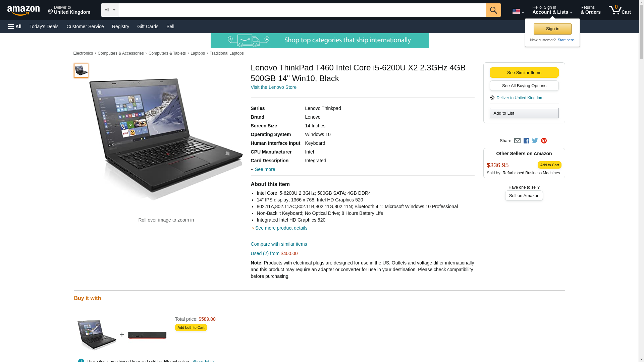Click Add both to Cart button

pyautogui.click(x=191, y=327)
